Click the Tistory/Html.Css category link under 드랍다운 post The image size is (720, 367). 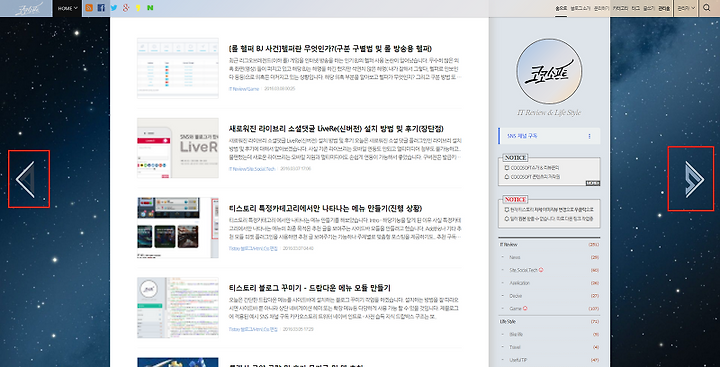coord(253,329)
